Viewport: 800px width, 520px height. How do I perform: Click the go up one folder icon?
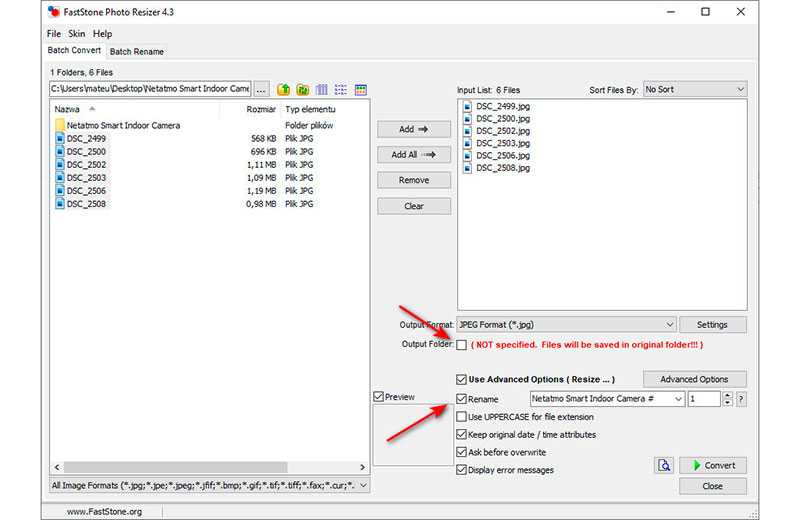[x=283, y=89]
